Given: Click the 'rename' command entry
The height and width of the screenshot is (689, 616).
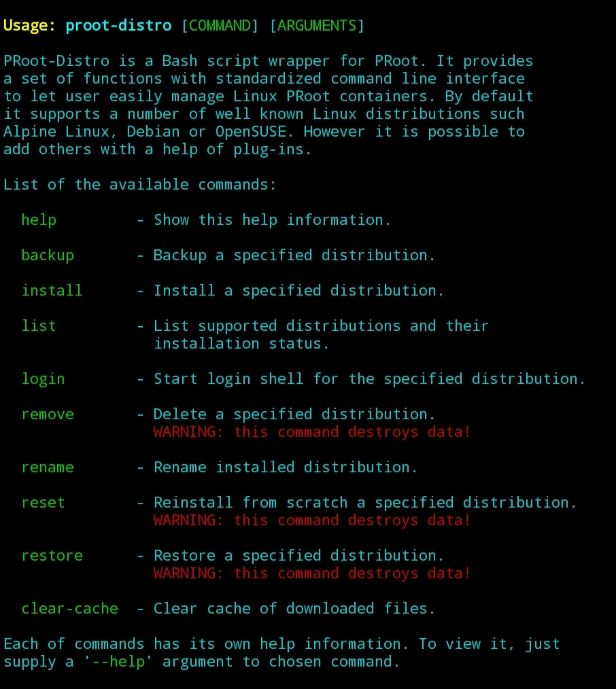Looking at the screenshot, I should [48, 467].
